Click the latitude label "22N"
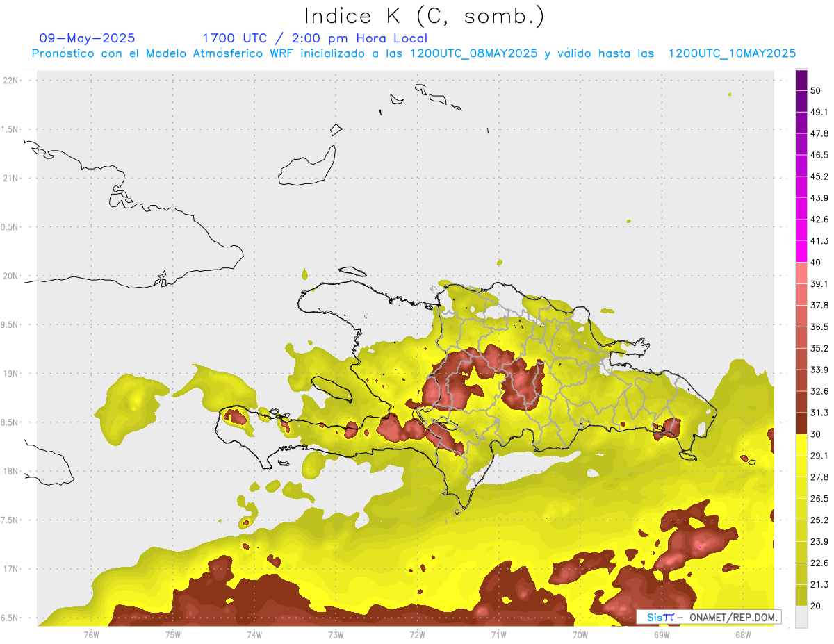This screenshot has height=644, width=834. pyautogui.click(x=10, y=81)
